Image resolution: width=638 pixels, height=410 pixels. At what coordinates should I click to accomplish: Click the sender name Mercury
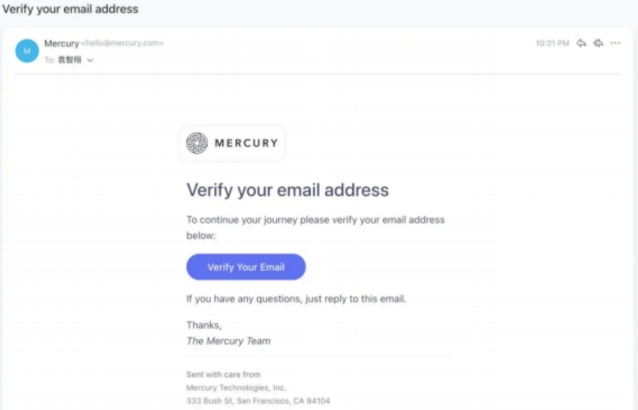(x=61, y=43)
